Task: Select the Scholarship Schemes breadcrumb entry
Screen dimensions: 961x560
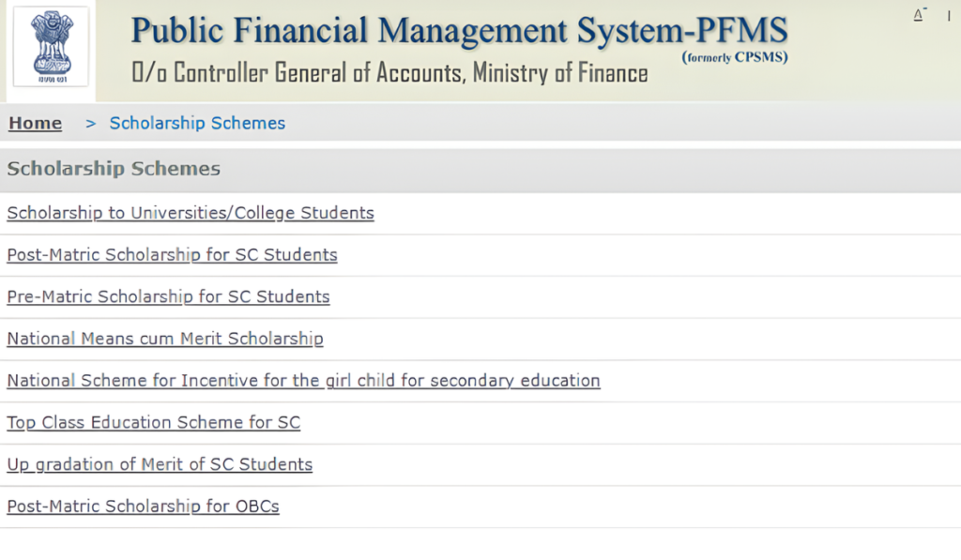Action: 197,123
